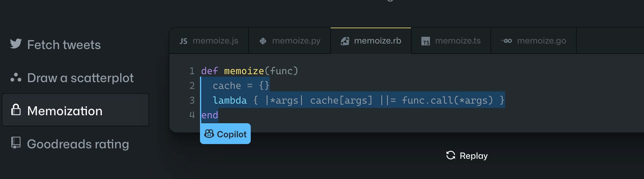
Task: Switch to the memoize.go tab
Action: pyautogui.click(x=534, y=41)
